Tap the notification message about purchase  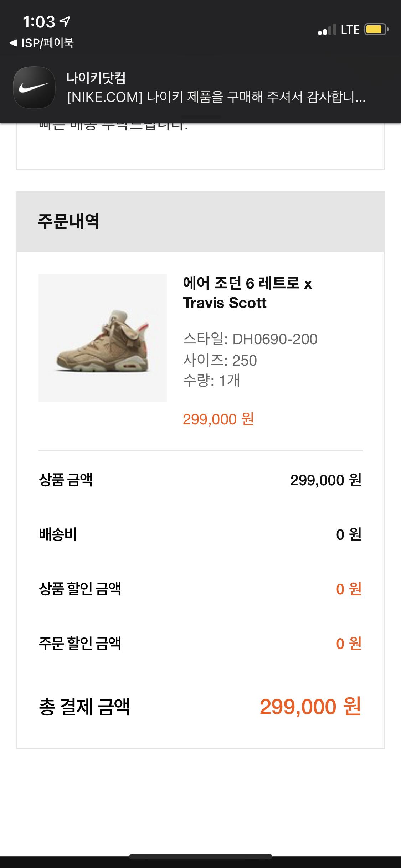[x=216, y=97]
